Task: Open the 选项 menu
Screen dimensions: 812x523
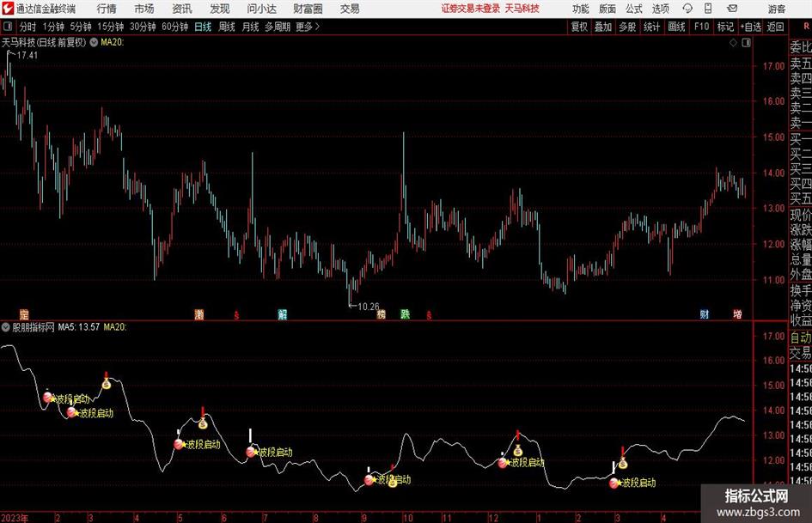Action: pos(660,9)
